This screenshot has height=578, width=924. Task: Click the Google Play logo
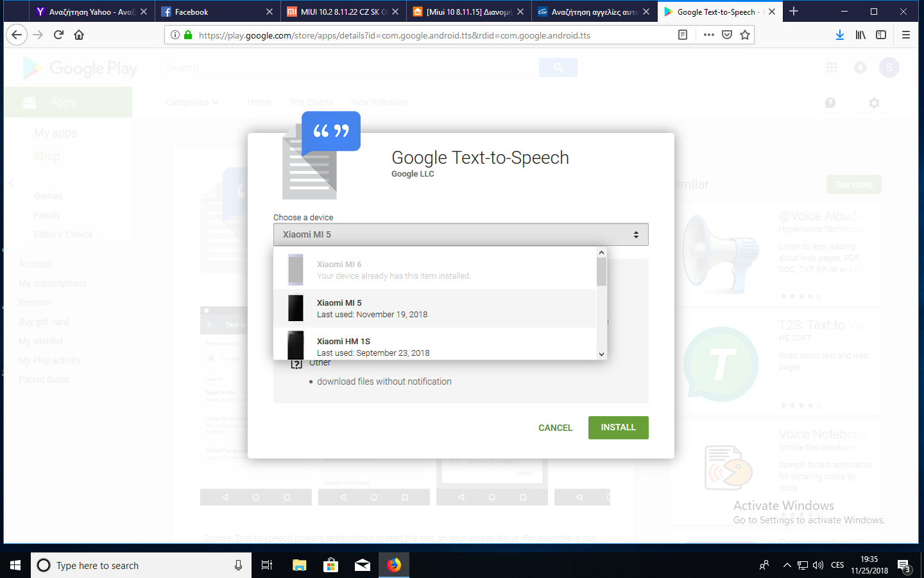pyautogui.click(x=80, y=68)
